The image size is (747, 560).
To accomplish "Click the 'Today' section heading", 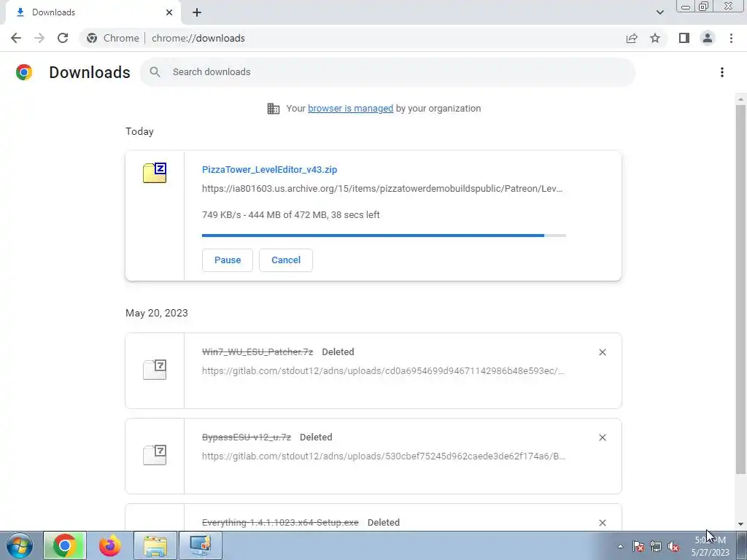I will coord(139,131).
